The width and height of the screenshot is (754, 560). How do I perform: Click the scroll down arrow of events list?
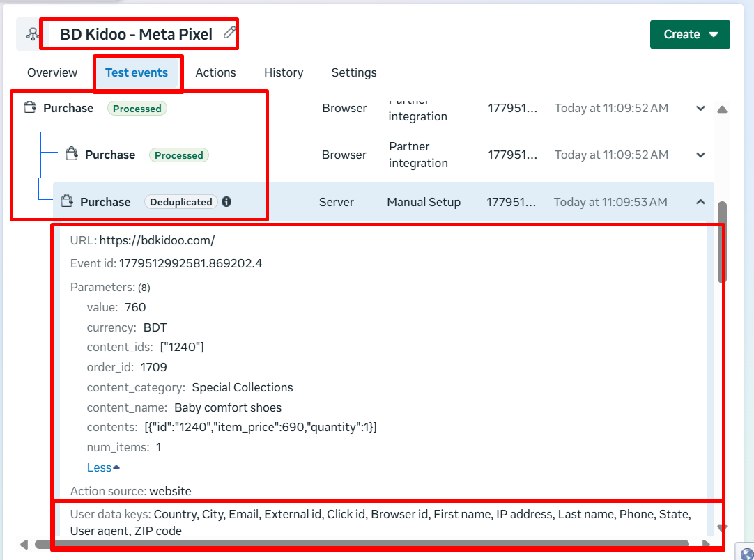[x=722, y=528]
